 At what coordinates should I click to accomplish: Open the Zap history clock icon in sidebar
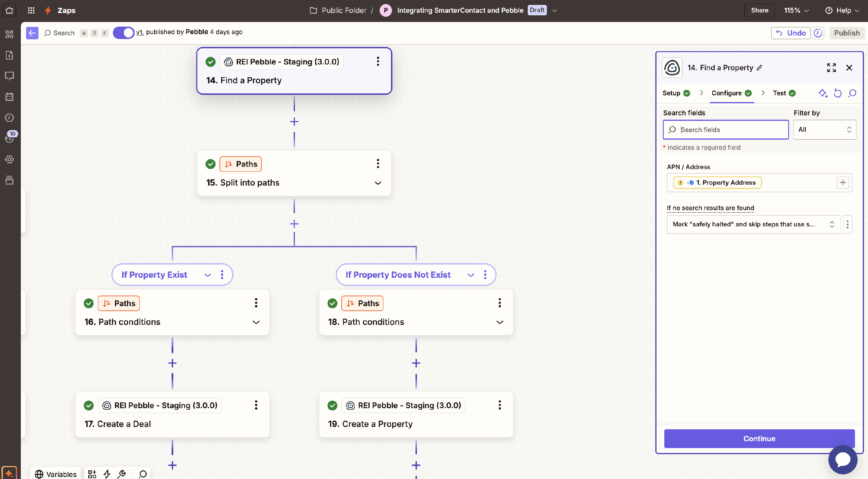(10, 117)
